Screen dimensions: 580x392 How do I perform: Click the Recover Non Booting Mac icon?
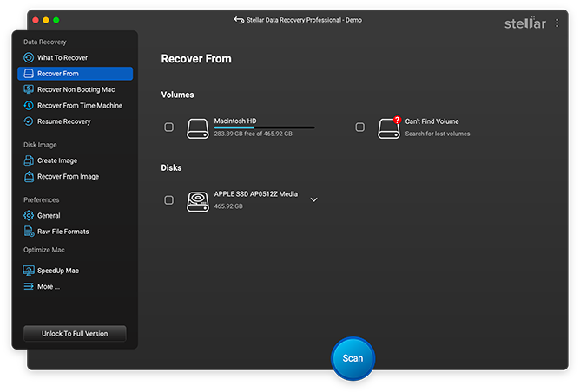tap(29, 89)
